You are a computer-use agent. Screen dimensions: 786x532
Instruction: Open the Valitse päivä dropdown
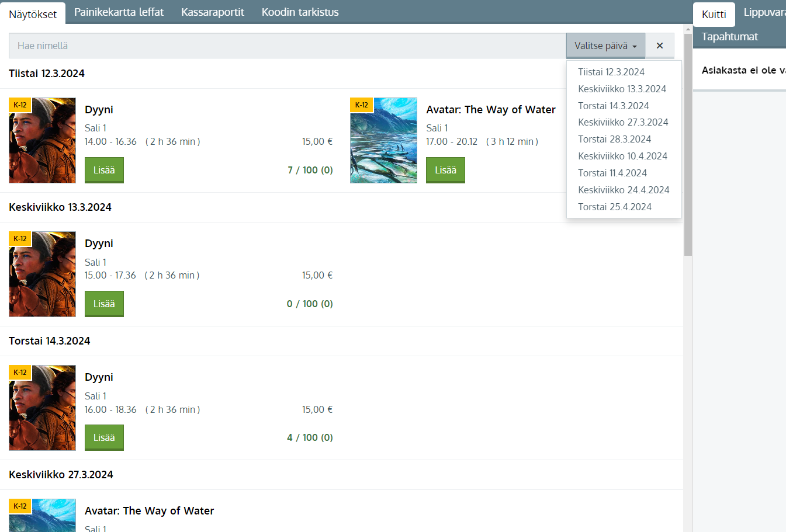(x=605, y=46)
